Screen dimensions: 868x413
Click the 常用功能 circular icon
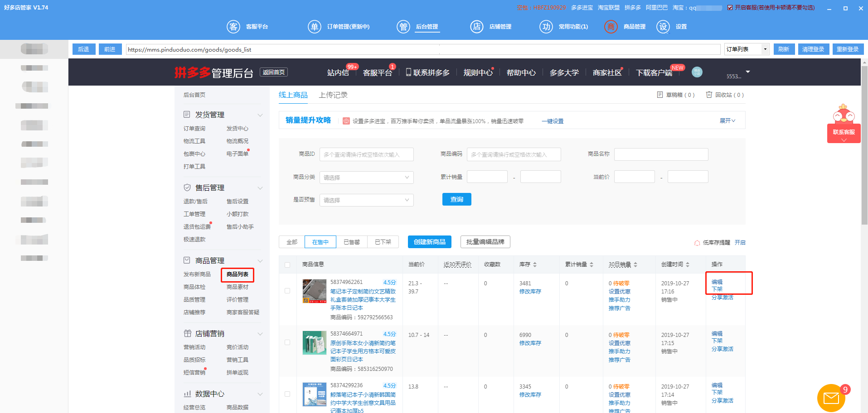pyautogui.click(x=546, y=27)
